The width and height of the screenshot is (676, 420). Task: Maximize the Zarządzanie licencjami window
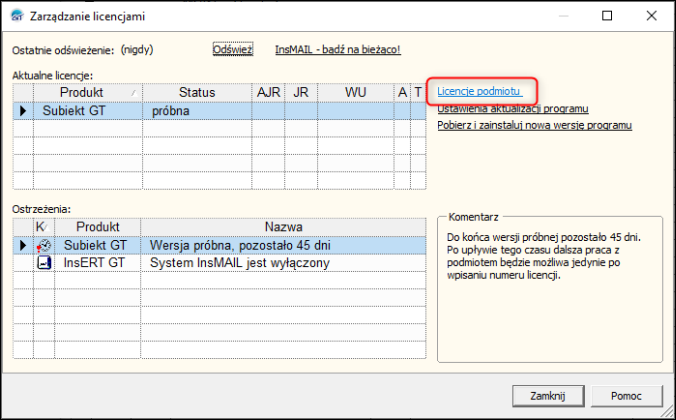pyautogui.click(x=607, y=16)
